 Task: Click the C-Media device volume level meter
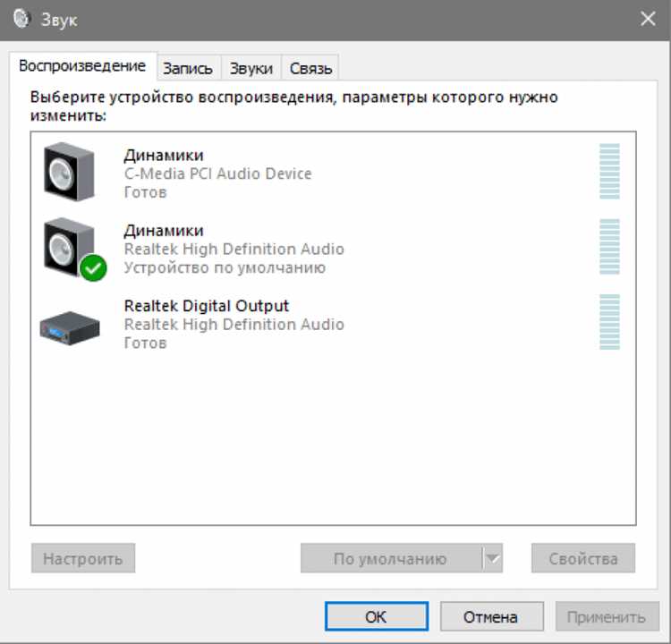pyautogui.click(x=609, y=172)
